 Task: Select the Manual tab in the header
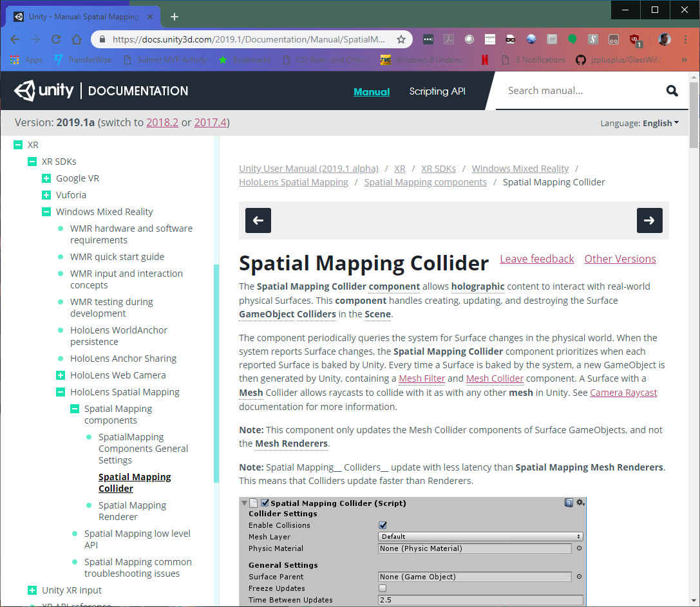pos(372,91)
